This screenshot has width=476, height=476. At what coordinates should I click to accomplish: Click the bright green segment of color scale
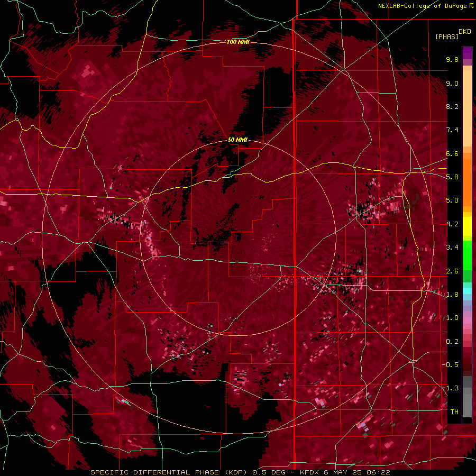[x=467, y=255]
